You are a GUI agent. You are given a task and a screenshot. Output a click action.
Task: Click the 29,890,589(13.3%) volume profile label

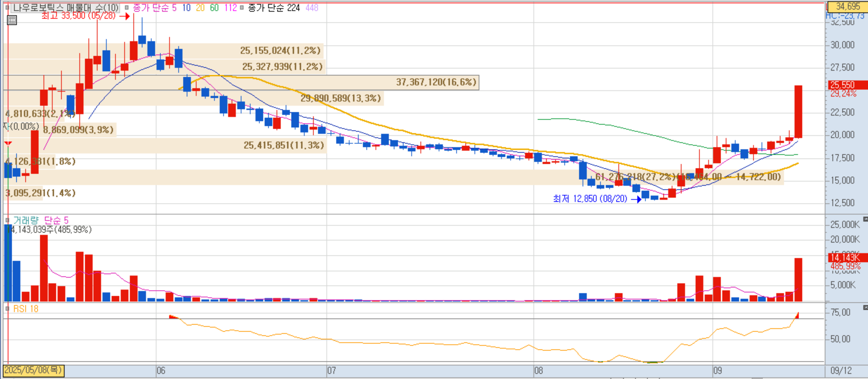pos(341,98)
